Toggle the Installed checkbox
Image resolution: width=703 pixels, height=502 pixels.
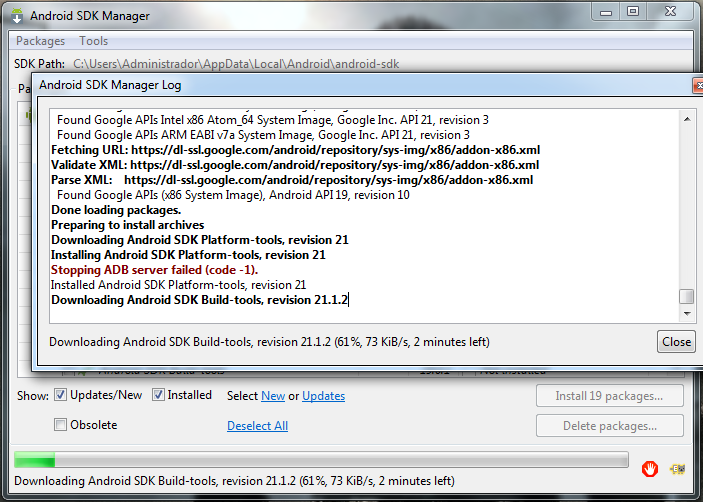click(x=158, y=395)
